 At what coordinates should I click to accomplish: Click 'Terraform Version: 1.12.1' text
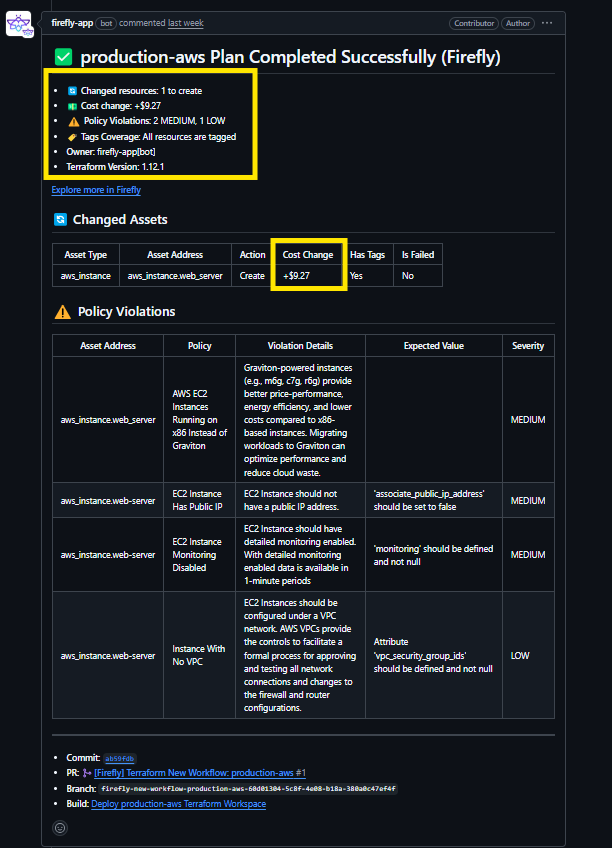click(x=115, y=167)
